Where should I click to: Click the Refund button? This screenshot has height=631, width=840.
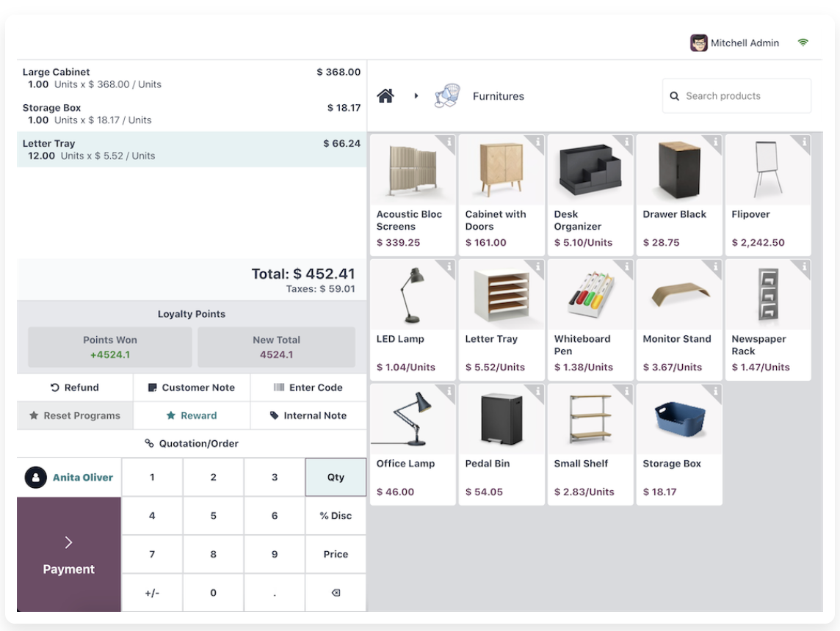75,387
